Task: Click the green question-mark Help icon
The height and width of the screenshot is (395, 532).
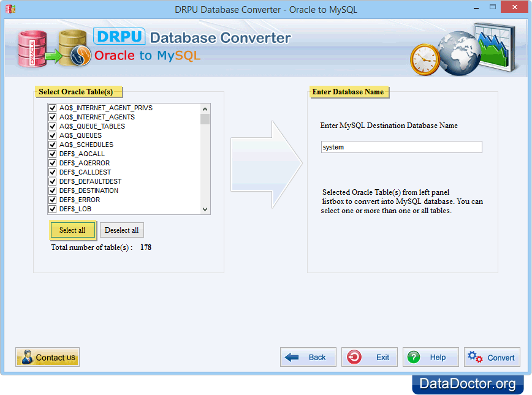Action: [x=414, y=357]
